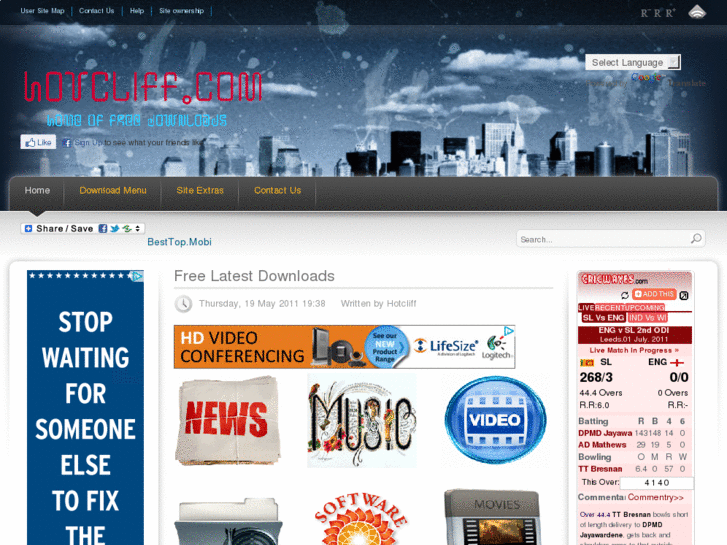The image size is (727, 545).
Task: Share via the Facebook icon in the Share bar
Action: point(103,228)
